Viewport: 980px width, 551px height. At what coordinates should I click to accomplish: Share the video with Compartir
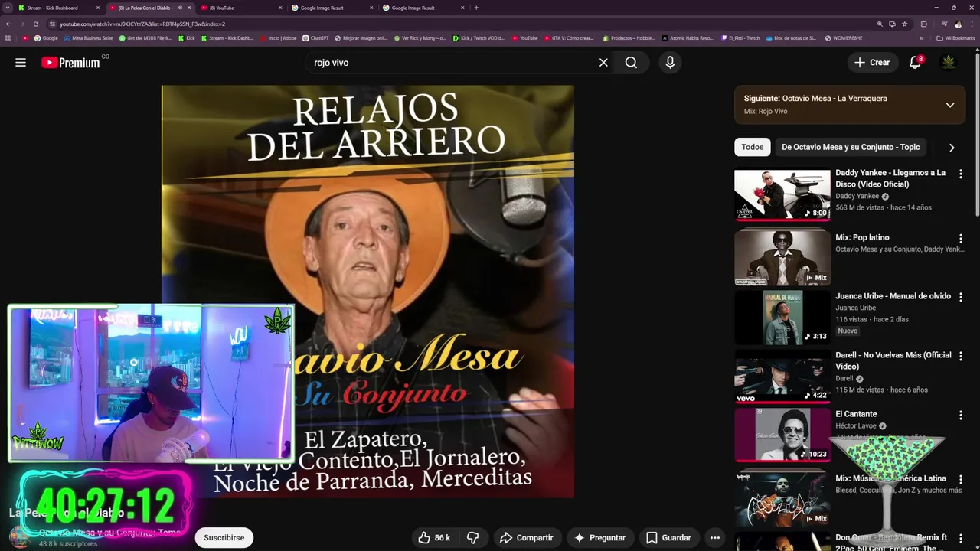point(526,538)
